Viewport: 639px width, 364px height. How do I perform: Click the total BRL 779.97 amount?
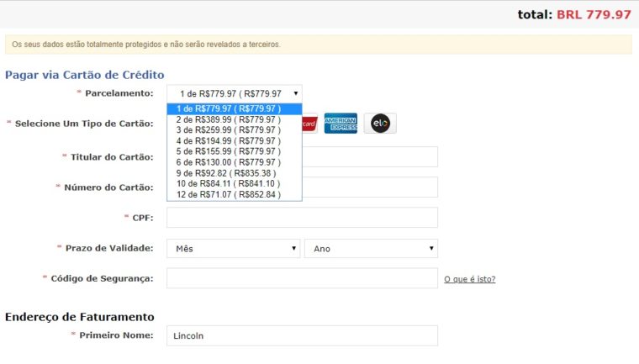coord(594,14)
